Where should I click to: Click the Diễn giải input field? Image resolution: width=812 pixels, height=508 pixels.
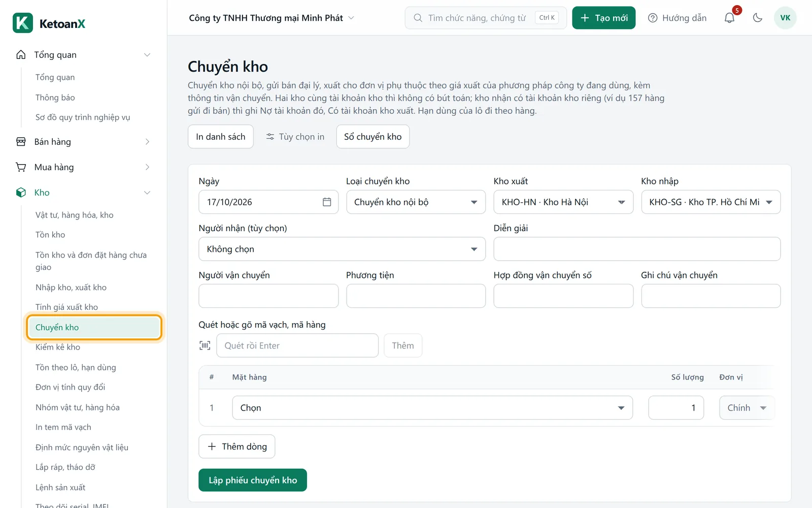[x=637, y=249]
